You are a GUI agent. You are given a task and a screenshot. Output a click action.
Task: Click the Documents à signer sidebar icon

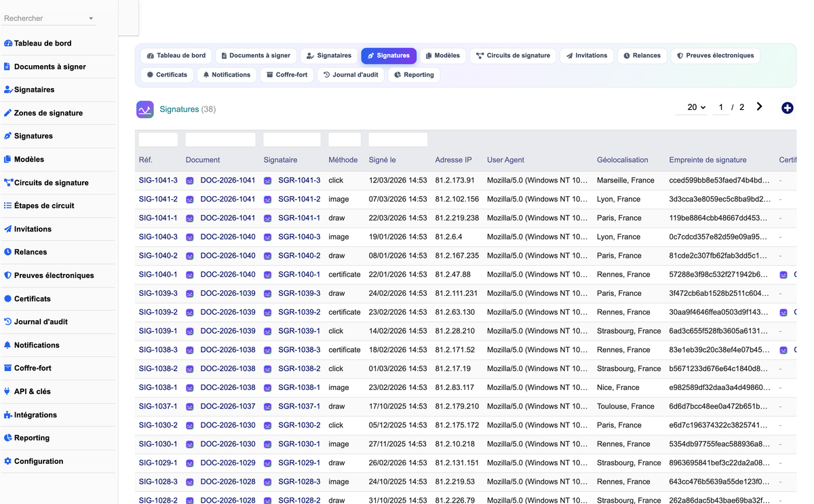7,66
